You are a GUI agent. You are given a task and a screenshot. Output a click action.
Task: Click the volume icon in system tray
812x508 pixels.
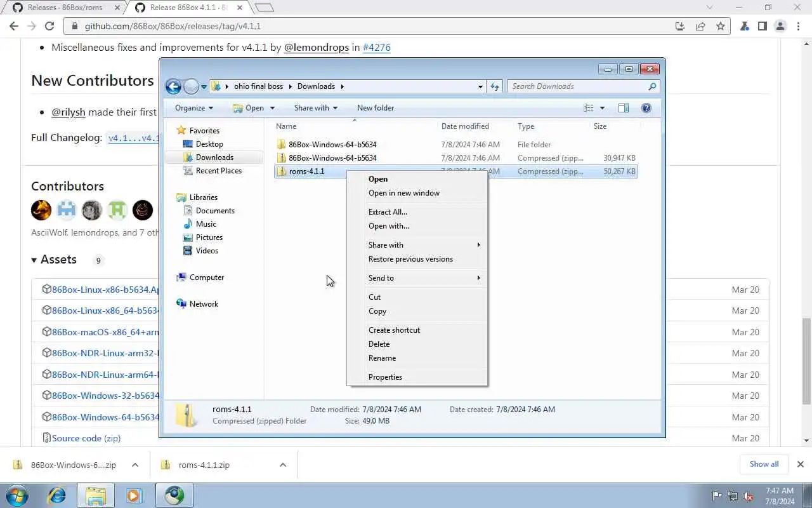pos(748,496)
